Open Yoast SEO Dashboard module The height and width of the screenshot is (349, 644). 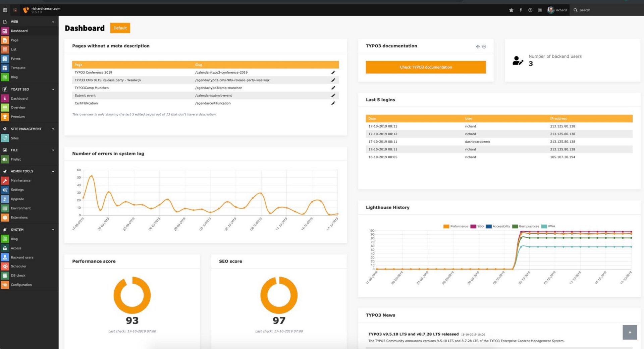point(29,99)
